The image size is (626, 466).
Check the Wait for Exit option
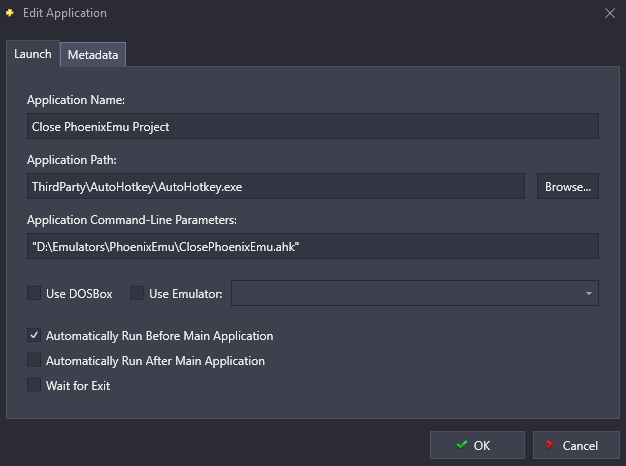click(34, 385)
